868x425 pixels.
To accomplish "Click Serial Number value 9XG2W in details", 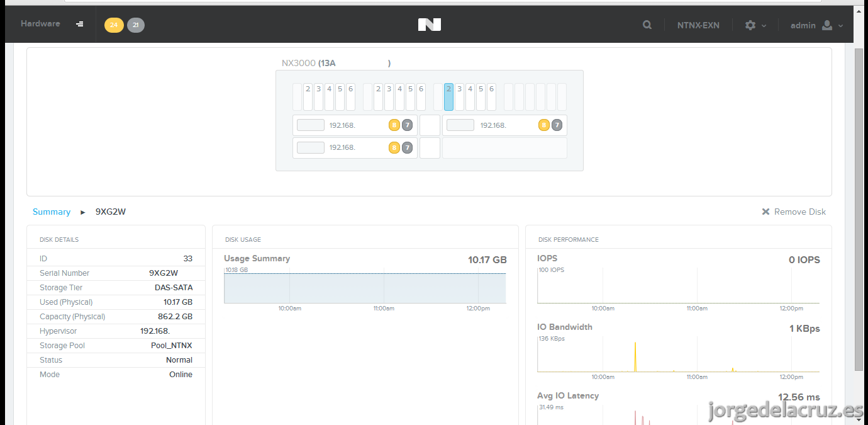I will pyautogui.click(x=164, y=273).
